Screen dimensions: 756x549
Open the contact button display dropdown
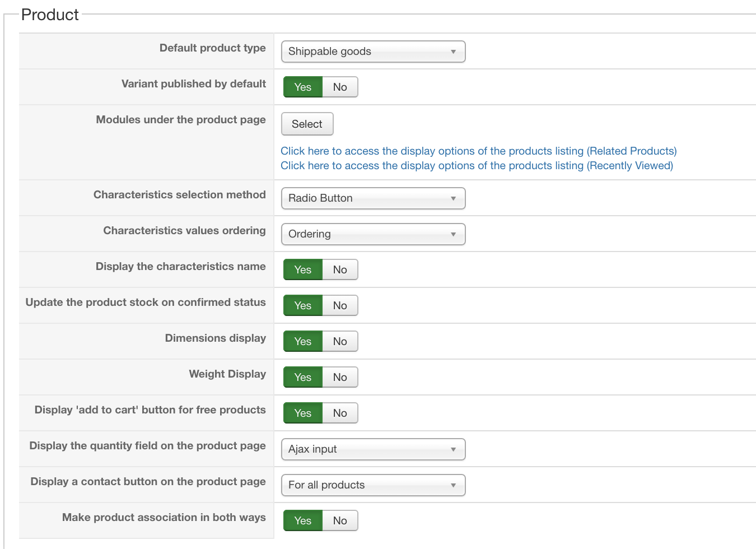(x=373, y=485)
